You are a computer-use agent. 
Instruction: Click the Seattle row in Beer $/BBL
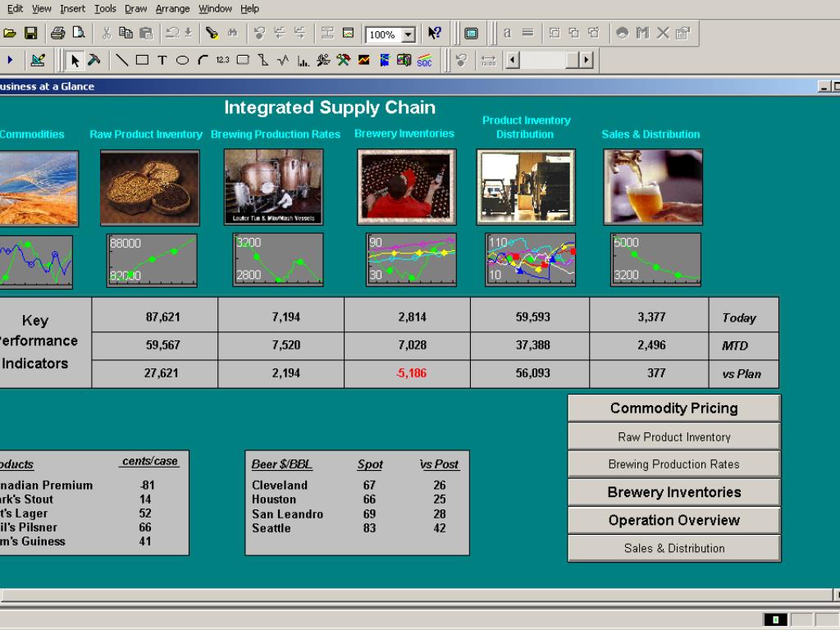(349, 527)
